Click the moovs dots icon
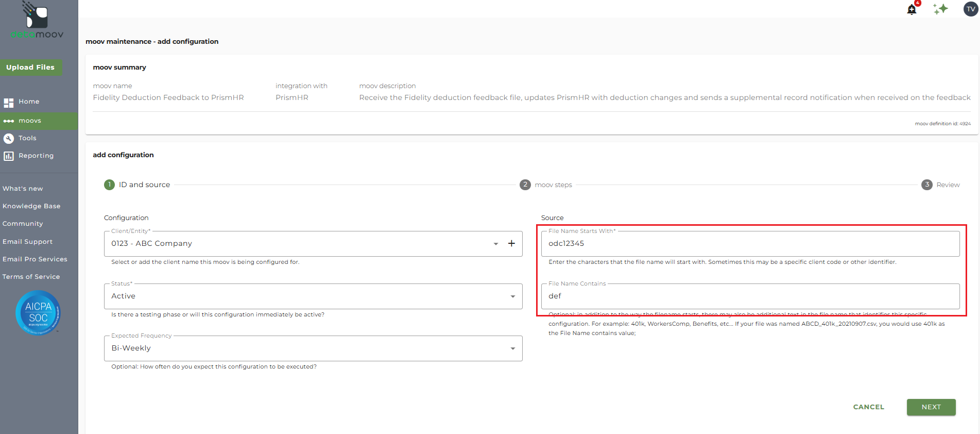Screen dimensions: 980x434 (9, 121)
